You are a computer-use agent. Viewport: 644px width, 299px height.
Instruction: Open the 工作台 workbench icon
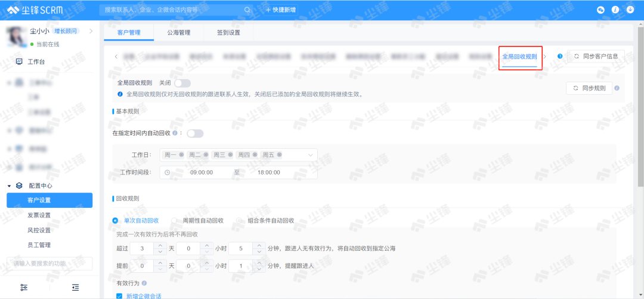tap(19, 61)
